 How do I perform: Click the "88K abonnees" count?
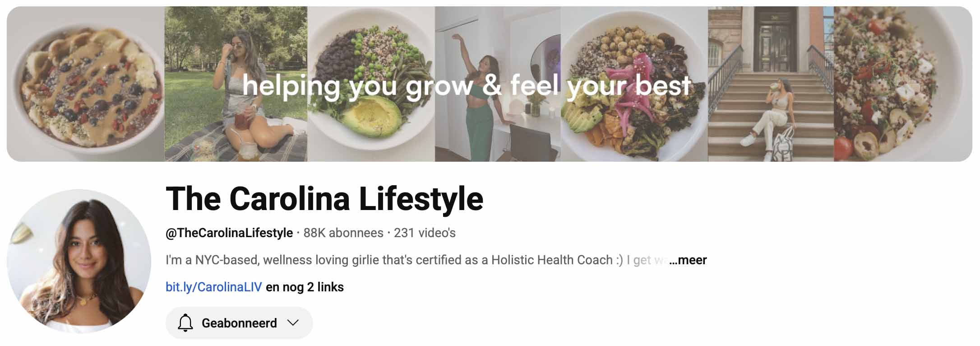pyautogui.click(x=343, y=233)
